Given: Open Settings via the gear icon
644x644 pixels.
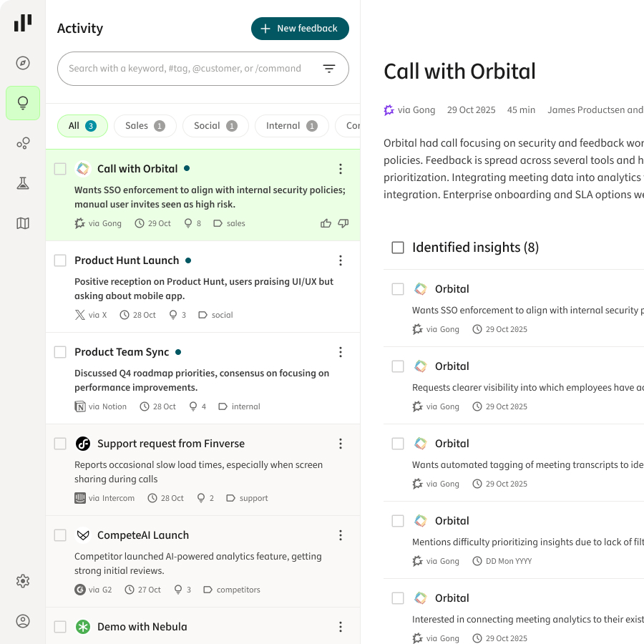Looking at the screenshot, I should pos(22,581).
